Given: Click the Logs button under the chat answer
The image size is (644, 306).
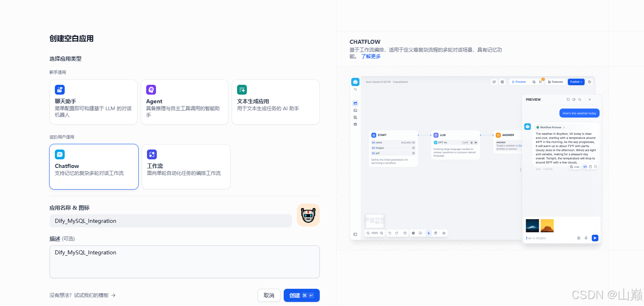Looking at the screenshot, I should pos(575,167).
